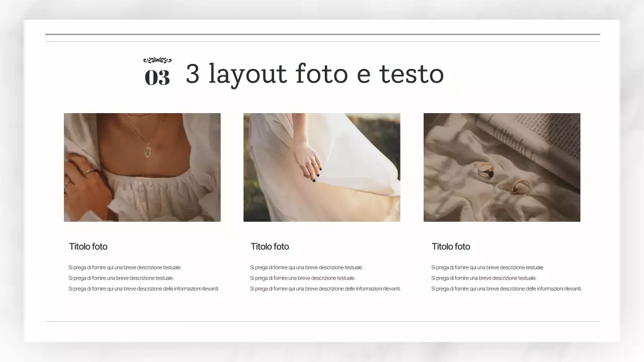Click the heading "3 layout foto e testo"

click(x=314, y=73)
